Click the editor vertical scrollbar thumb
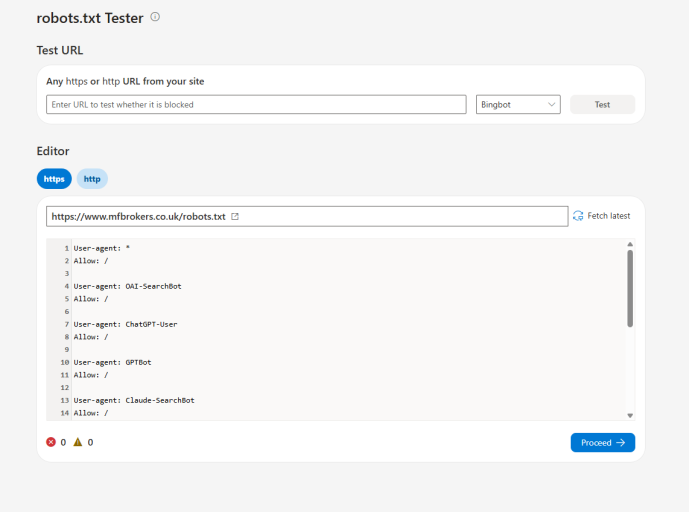Screen dimensions: 689x512 [630, 289]
